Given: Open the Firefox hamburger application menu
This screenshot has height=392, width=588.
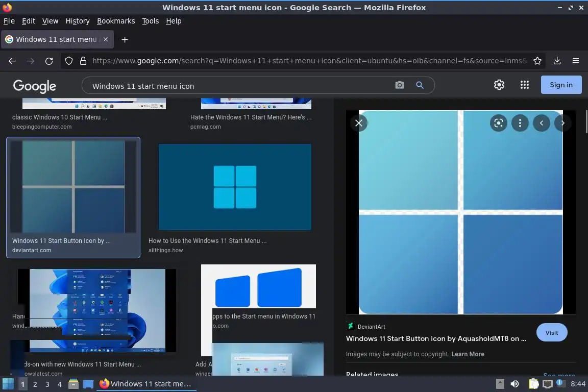Looking at the screenshot, I should pos(576,61).
